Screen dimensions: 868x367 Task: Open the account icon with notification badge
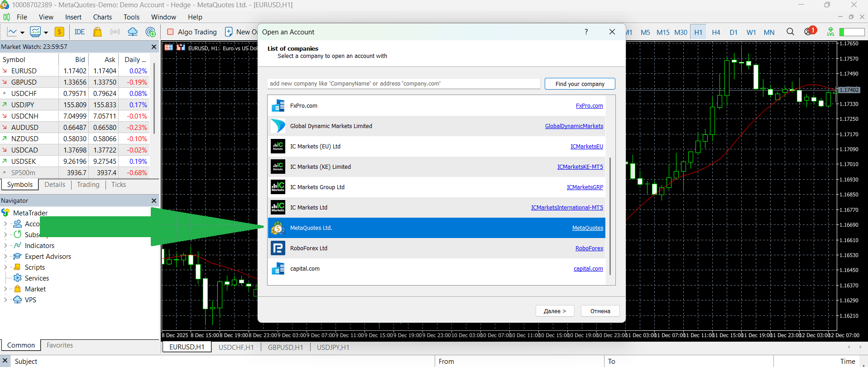coord(809,32)
